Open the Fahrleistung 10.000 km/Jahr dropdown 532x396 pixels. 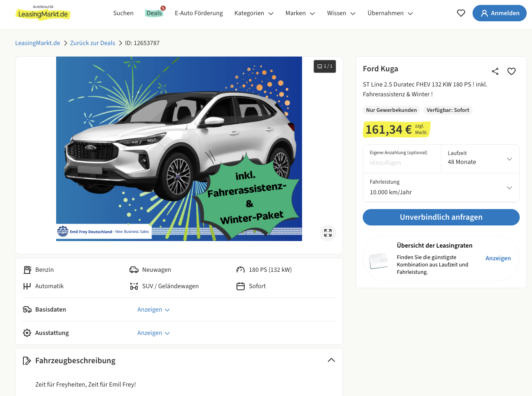pyautogui.click(x=441, y=188)
